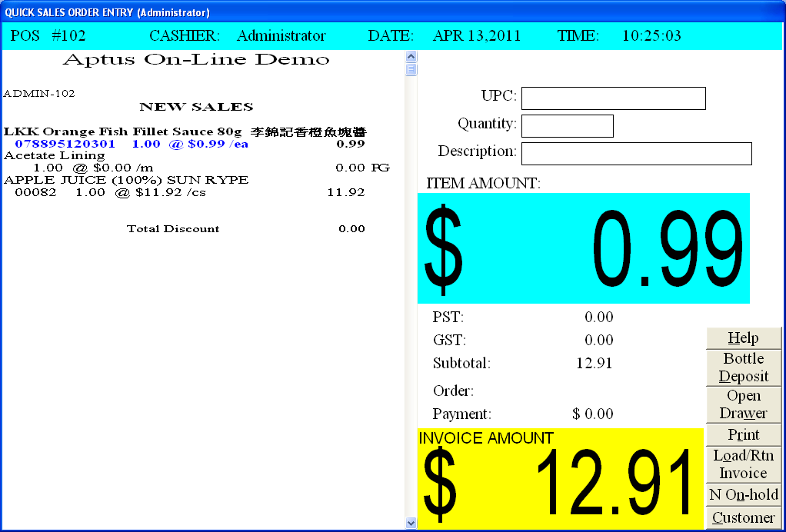Screen dimensions: 786x532
Task: Open the cash drawer with Open Drawer
Action: coord(743,404)
